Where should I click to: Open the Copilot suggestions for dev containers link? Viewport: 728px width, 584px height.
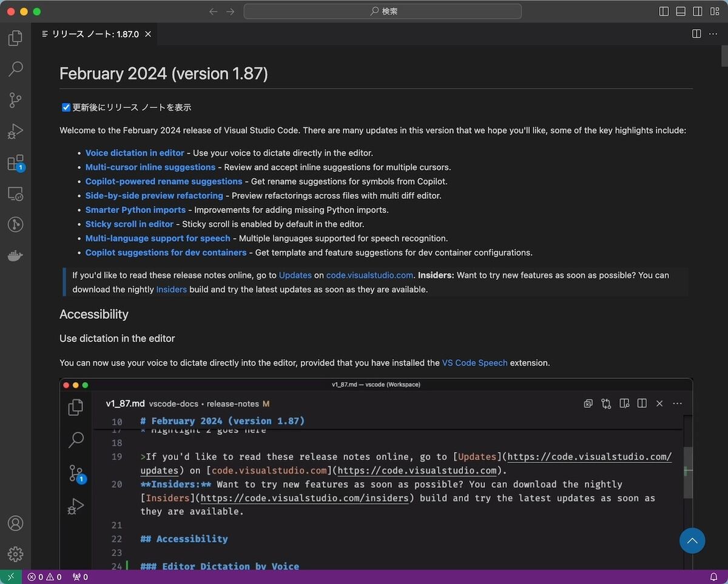coord(166,252)
